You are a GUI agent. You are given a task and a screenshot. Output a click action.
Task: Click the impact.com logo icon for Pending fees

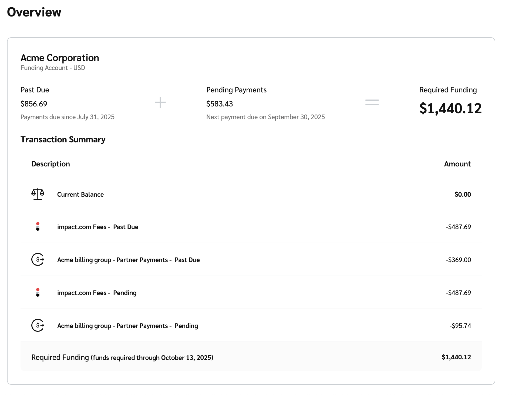pyautogui.click(x=38, y=292)
